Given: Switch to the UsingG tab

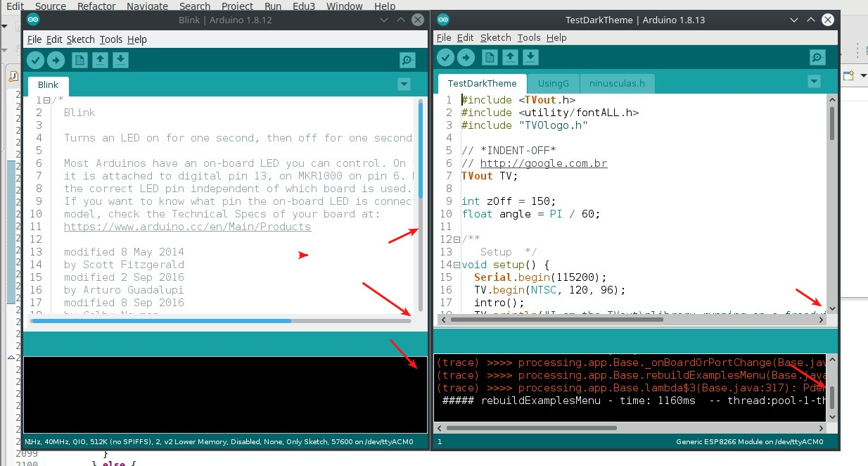Looking at the screenshot, I should [x=554, y=83].
